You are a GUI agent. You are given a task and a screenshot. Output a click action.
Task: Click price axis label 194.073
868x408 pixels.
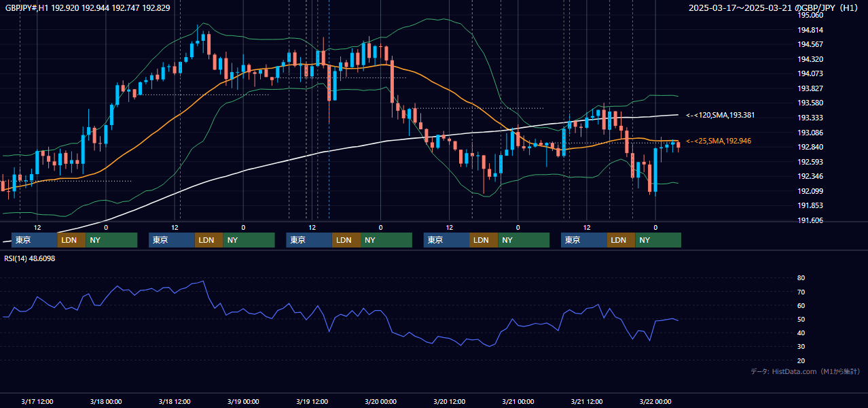click(810, 73)
